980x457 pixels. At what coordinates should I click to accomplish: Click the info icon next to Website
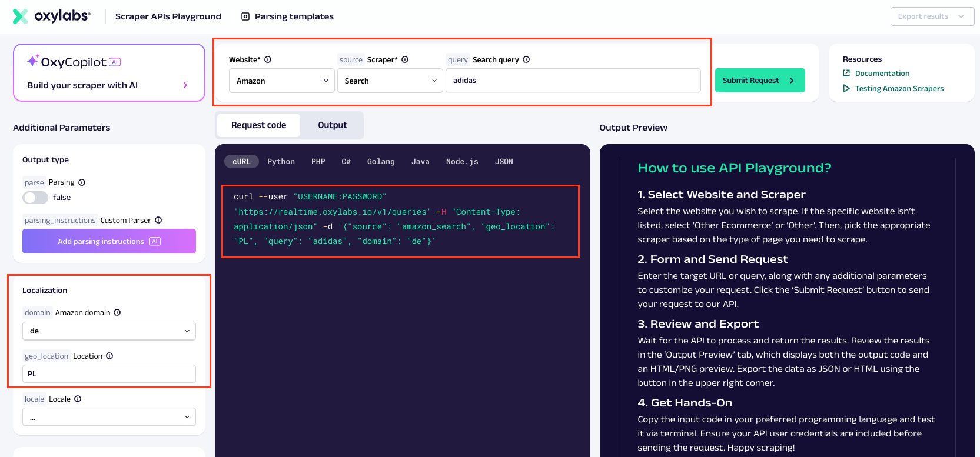(268, 59)
